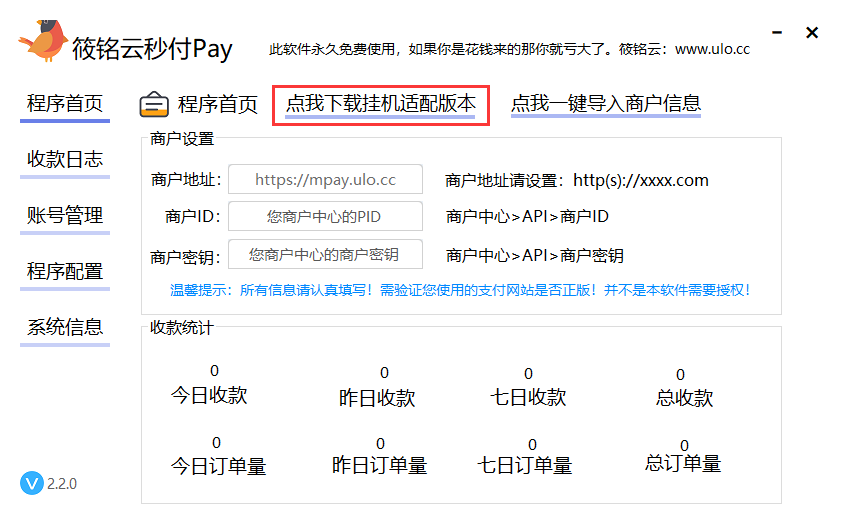Viewport: 848px width, 510px height.
Task: Focus the 商户密钥 input field
Action: coord(326,254)
